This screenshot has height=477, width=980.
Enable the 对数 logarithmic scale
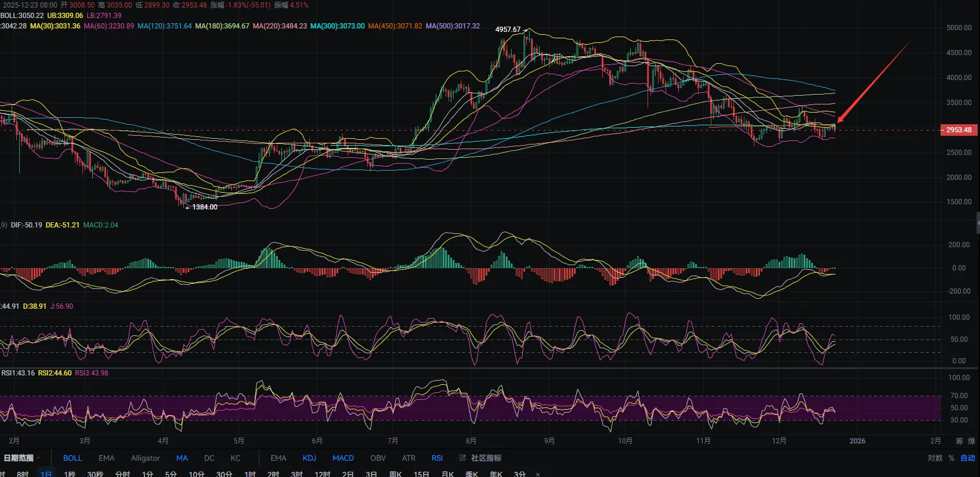pyautogui.click(x=935, y=458)
